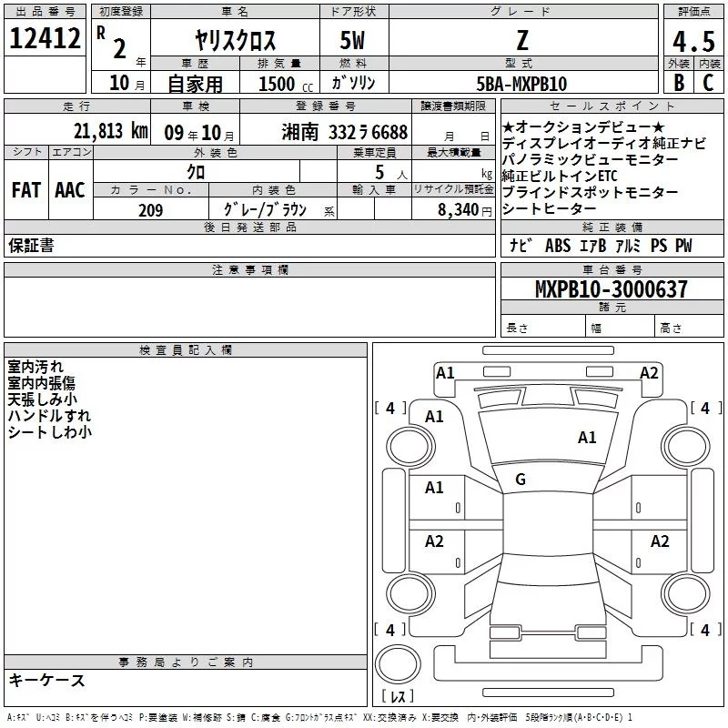
Task: Click the A2 mark at the top-right bumper corner
Action: 648,372
